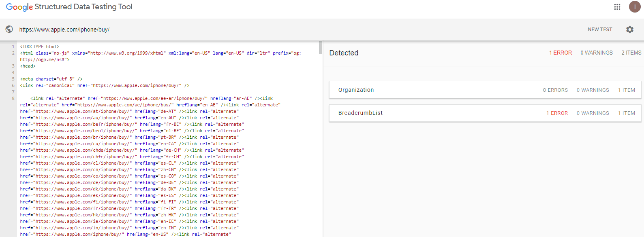Image resolution: width=644 pixels, height=237 pixels.
Task: Open the settings gear menu
Action: pos(629,30)
